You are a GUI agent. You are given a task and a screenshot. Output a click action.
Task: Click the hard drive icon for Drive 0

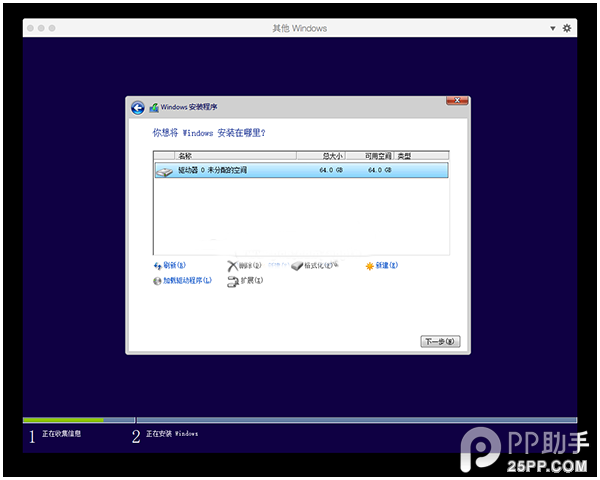(x=165, y=171)
